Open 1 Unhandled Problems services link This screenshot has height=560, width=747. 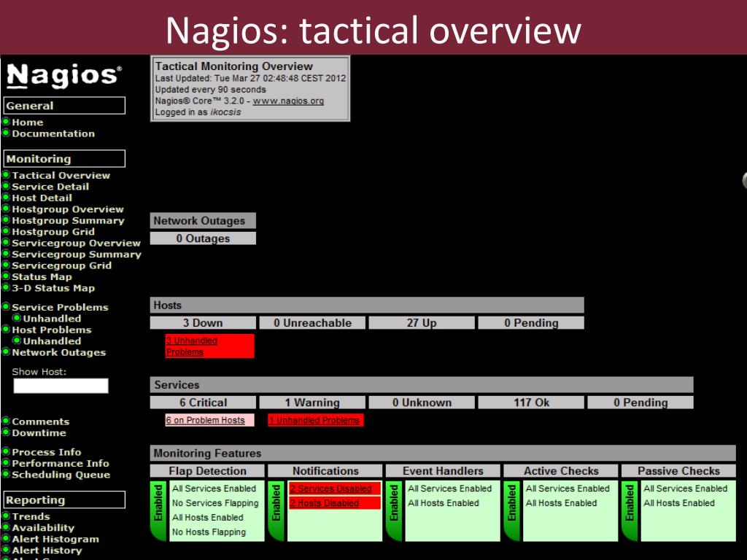[314, 421]
